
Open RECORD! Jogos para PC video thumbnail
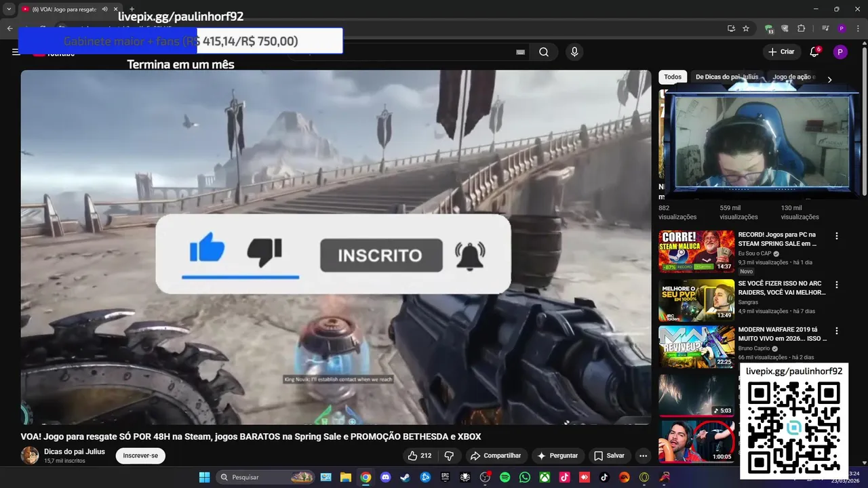pyautogui.click(x=696, y=251)
